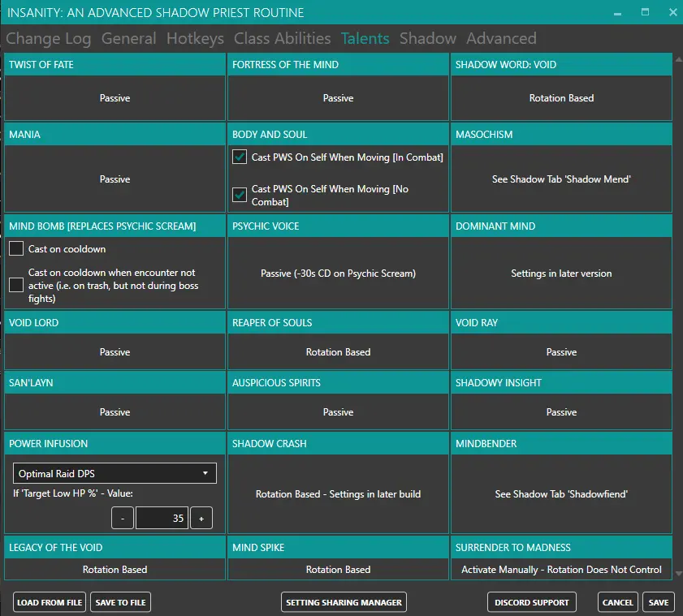Maximize the Insanity routine window
Image resolution: width=683 pixels, height=616 pixels.
pyautogui.click(x=645, y=12)
